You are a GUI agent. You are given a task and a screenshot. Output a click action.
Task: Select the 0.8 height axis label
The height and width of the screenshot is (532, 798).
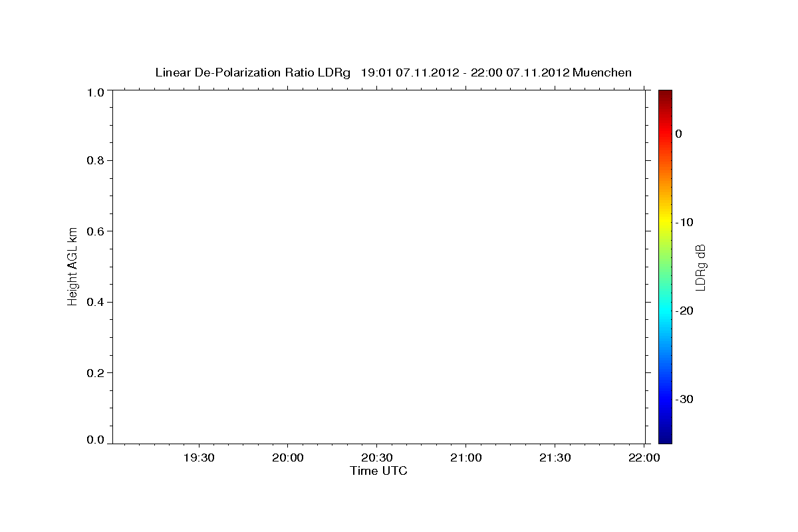(96, 161)
